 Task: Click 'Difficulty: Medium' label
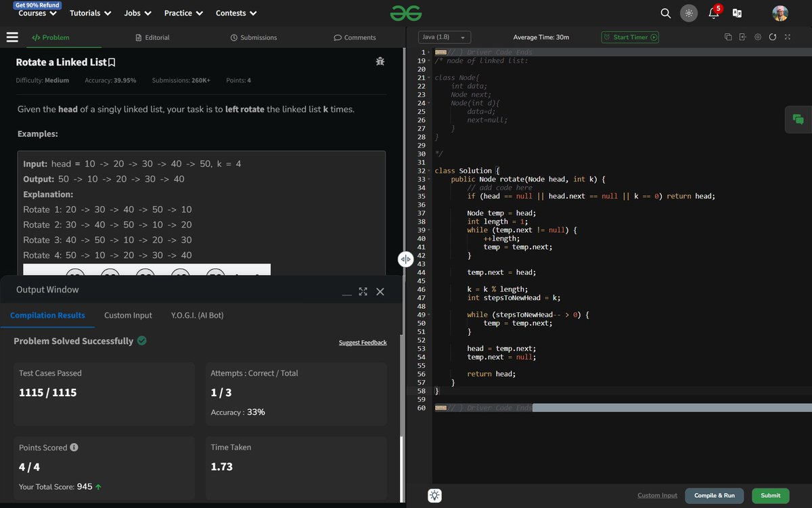43,81
